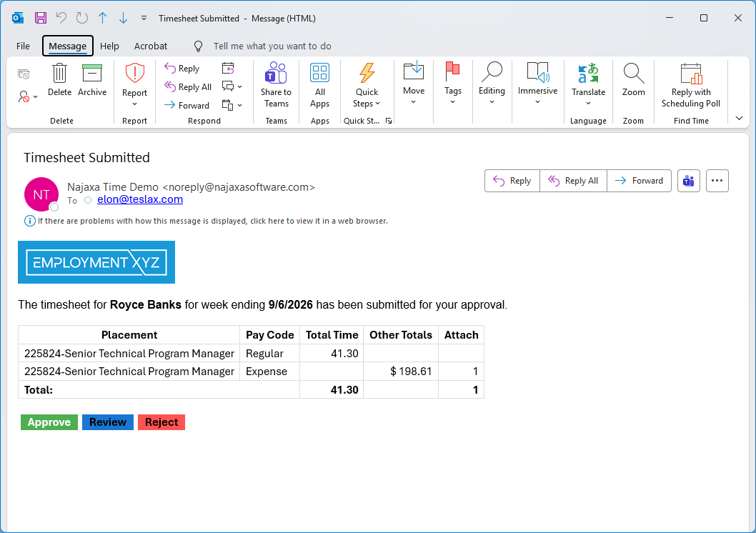Click the NT sender avatar

coord(41,194)
